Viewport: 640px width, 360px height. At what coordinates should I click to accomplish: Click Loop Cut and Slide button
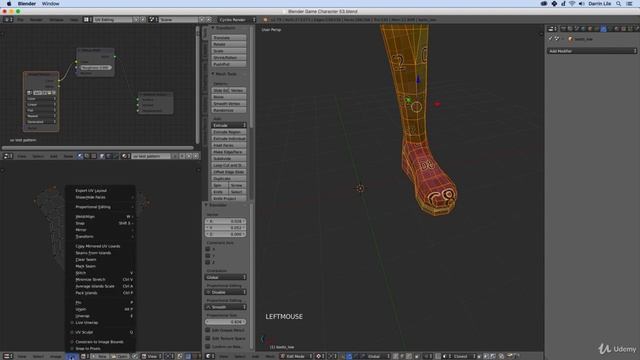229,165
